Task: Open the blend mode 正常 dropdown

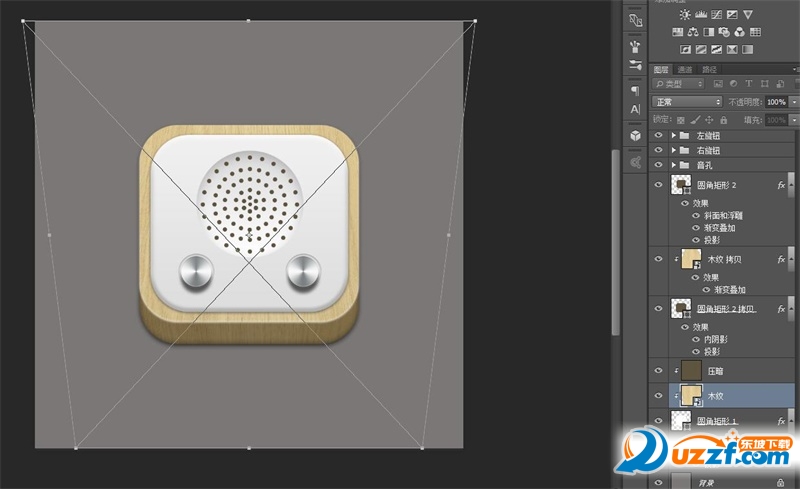Action: (x=686, y=102)
